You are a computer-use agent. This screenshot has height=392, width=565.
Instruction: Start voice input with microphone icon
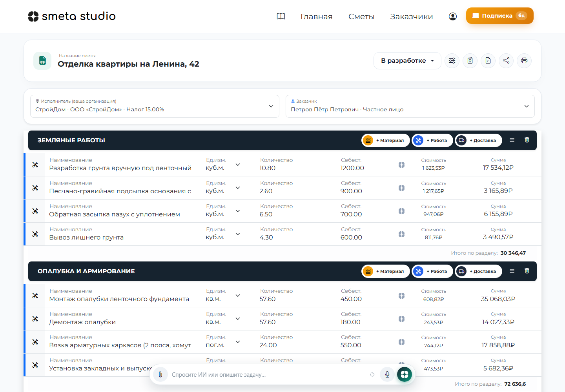[x=387, y=375]
